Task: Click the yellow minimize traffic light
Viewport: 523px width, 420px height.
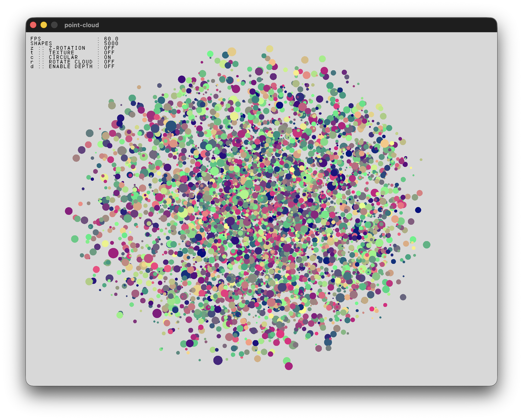Action: click(44, 25)
